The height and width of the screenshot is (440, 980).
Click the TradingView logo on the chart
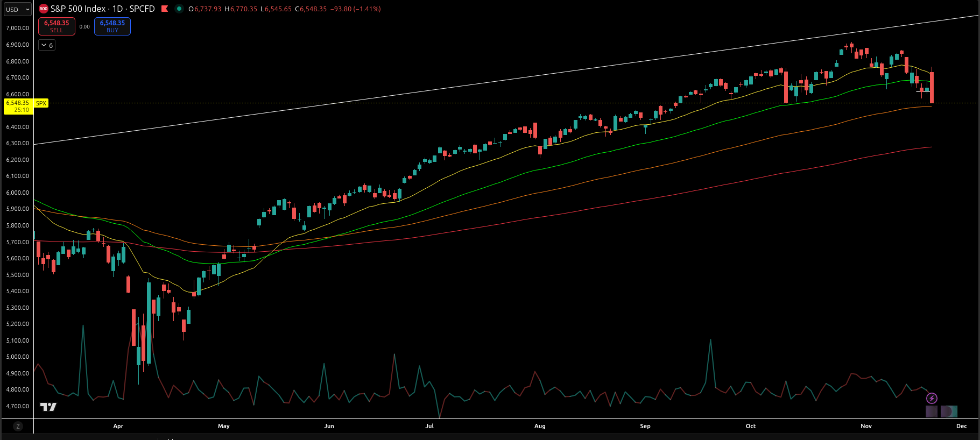pyautogui.click(x=48, y=407)
